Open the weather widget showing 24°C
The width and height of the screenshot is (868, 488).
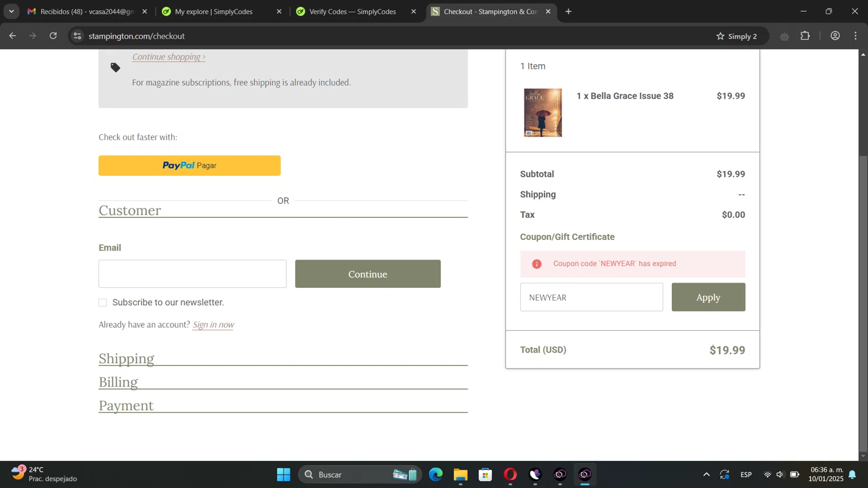[44, 474]
